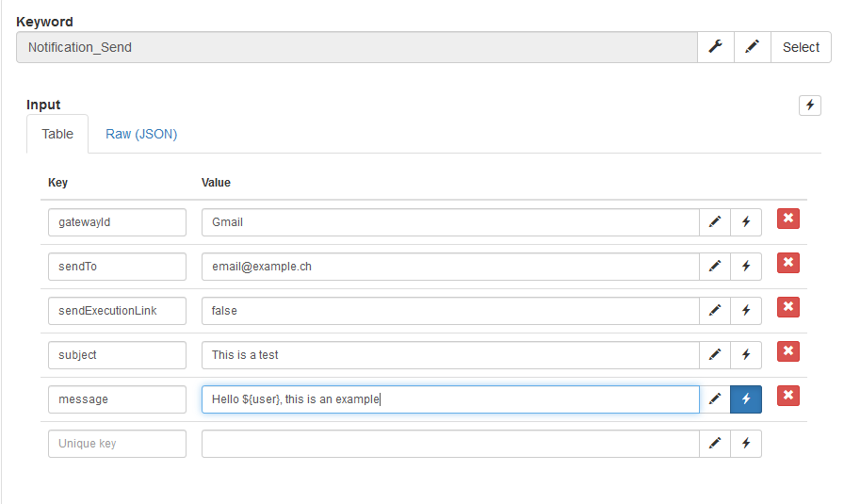Viewport: 844px width, 504px height.
Task: Click the Select keyword button
Action: point(801,47)
